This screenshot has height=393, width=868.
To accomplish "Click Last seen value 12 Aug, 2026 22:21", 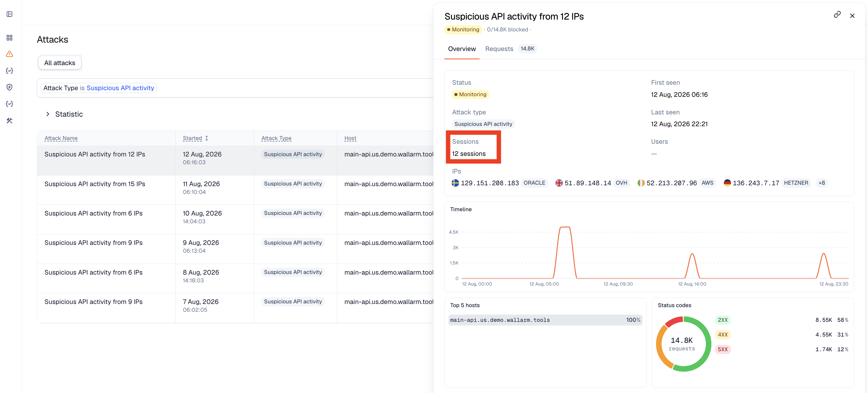I will point(679,124).
